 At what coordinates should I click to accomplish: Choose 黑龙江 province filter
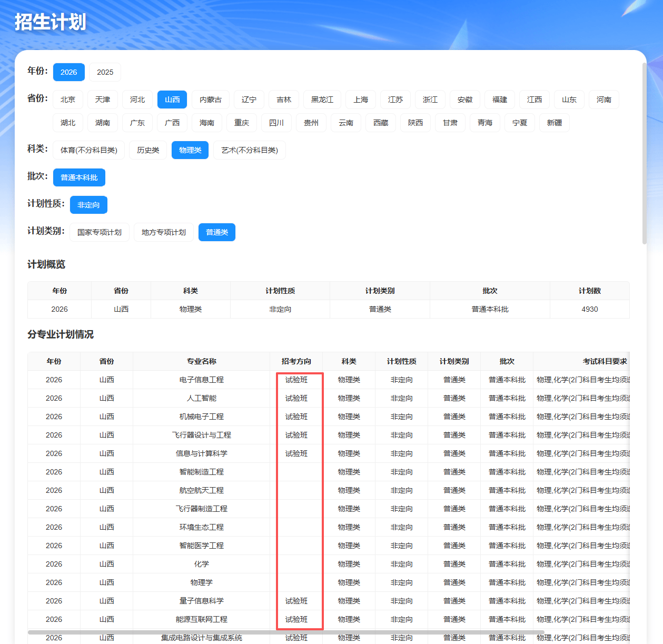[x=322, y=100]
